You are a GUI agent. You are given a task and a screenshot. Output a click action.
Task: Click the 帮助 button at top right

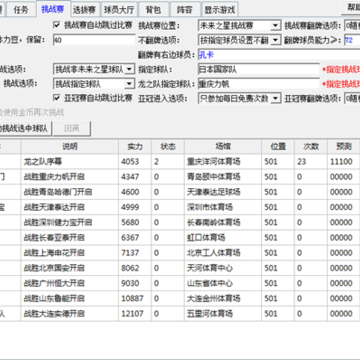point(351,8)
